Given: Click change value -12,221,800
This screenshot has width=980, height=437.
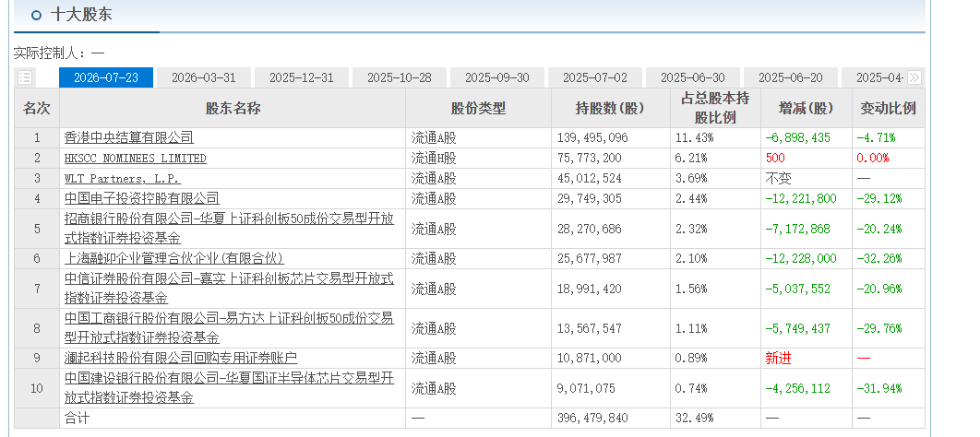Looking at the screenshot, I should (x=801, y=198).
